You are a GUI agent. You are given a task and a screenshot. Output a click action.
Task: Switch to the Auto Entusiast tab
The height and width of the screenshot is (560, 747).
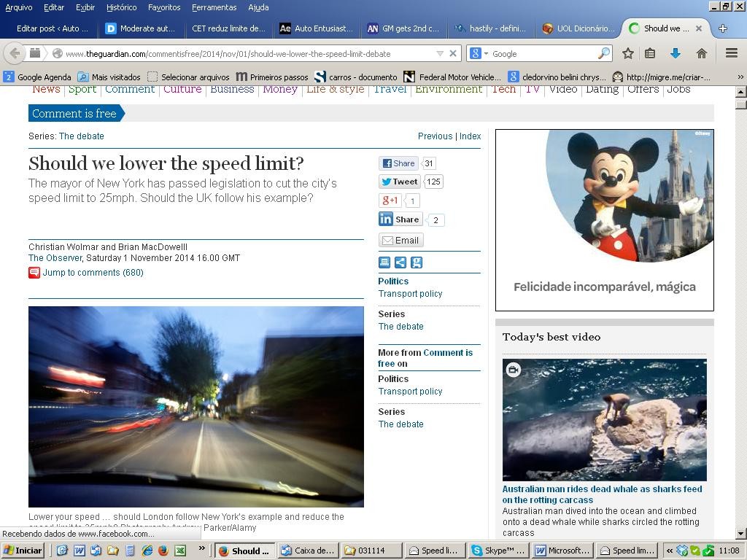tap(316, 28)
